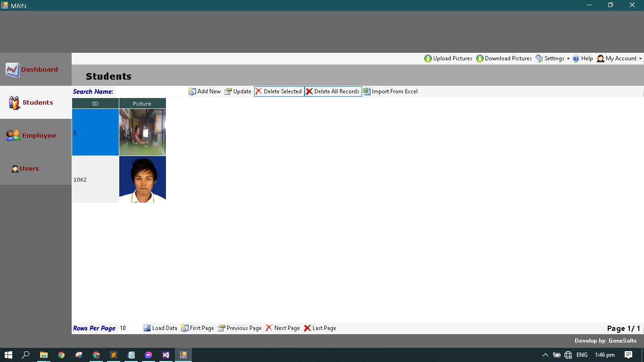Click the Update record icon
644x362 pixels.
[x=228, y=91]
